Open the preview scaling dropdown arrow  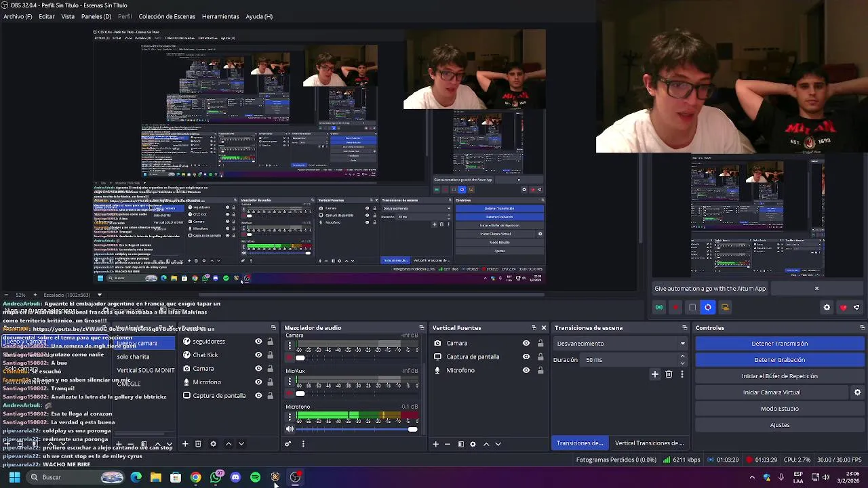tap(99, 295)
